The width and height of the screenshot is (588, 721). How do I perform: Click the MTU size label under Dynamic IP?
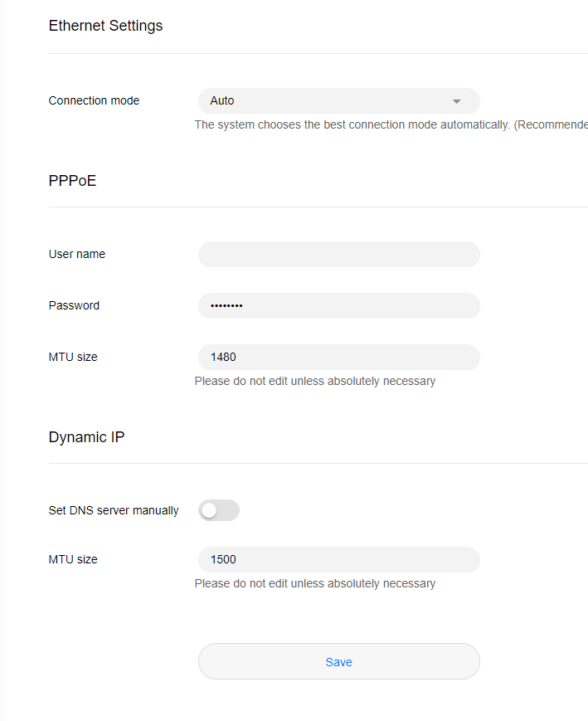coord(73,559)
